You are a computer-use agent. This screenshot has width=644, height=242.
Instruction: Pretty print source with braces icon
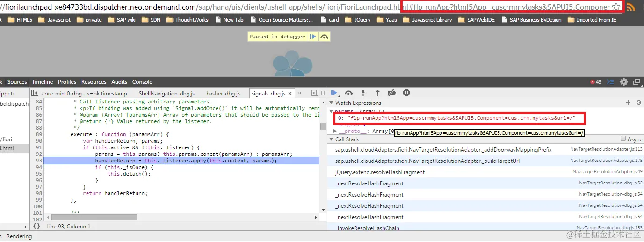36,226
